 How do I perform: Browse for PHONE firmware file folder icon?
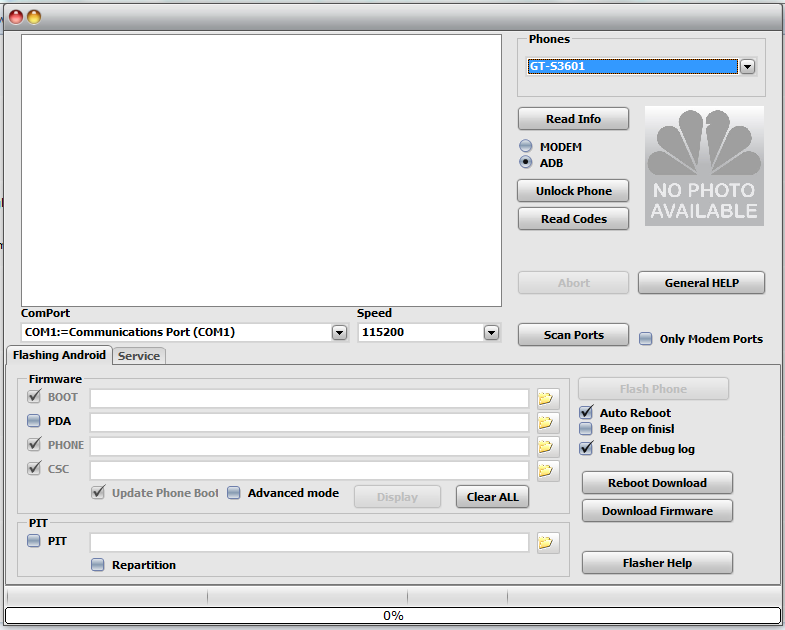pos(548,447)
